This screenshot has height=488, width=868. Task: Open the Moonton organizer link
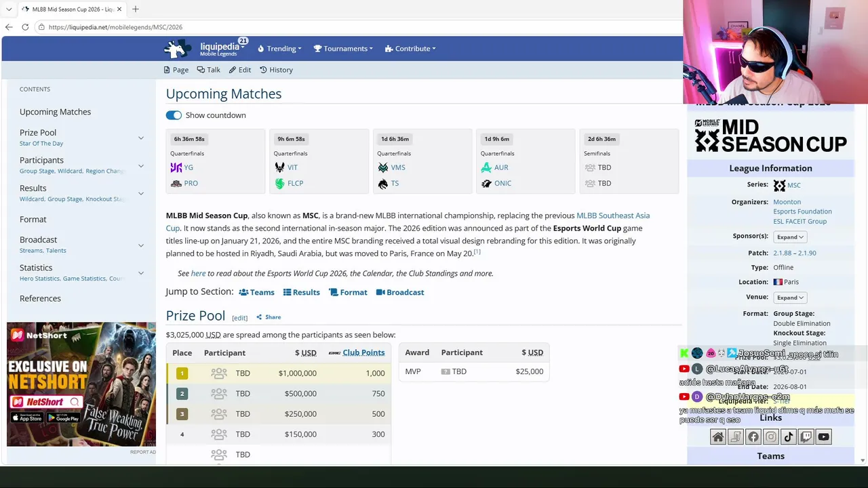click(787, 202)
